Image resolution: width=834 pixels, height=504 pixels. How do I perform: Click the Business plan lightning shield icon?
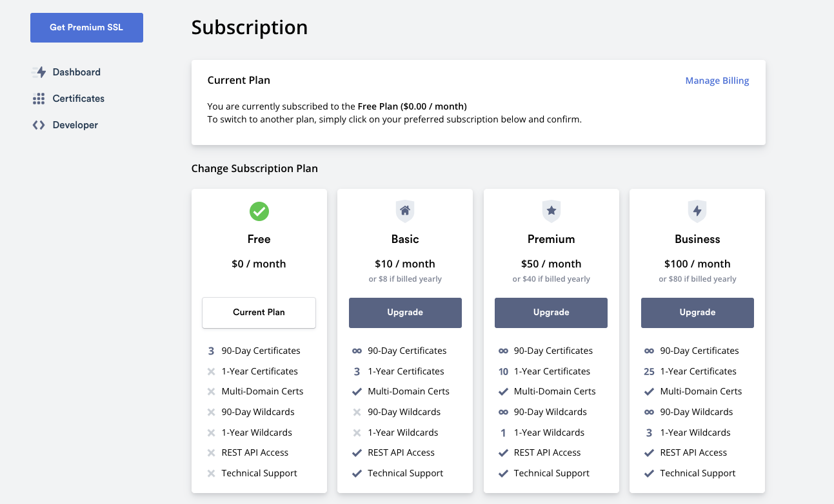click(697, 211)
